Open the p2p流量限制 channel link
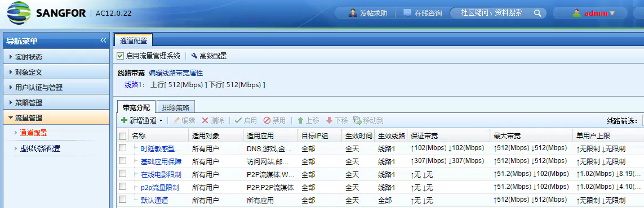 coord(160,188)
